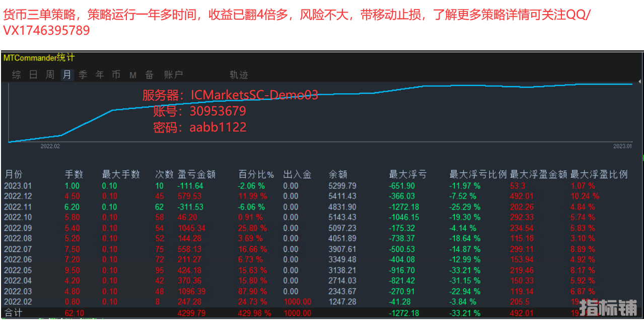This screenshot has height=320, width=644.
Task: Click the 最大浮亏 column header
Action: click(407, 174)
